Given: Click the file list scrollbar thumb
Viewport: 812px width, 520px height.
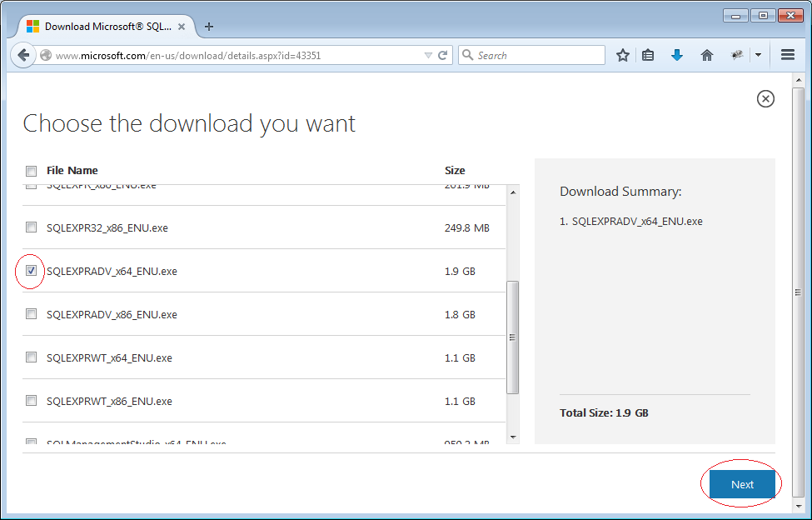Looking at the screenshot, I should pos(513,337).
